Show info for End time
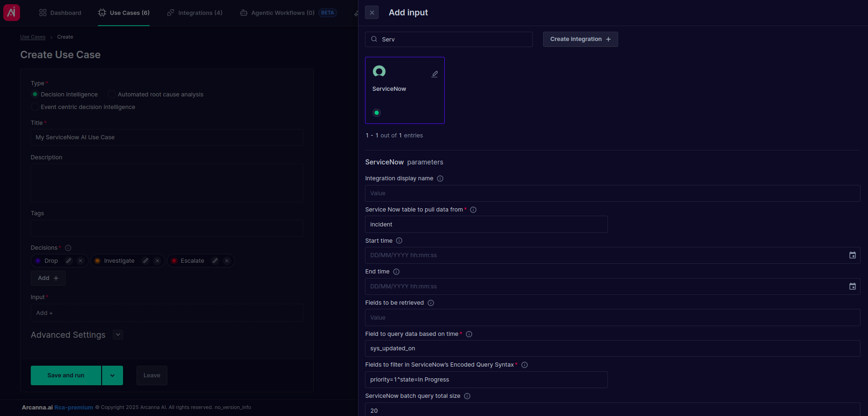This screenshot has height=416, width=868. pos(396,272)
